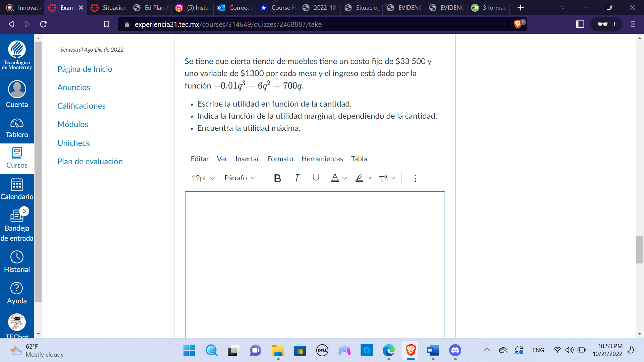Image resolution: width=644 pixels, height=362 pixels.
Task: Expand the superscript T² dropdown arrow
Action: [x=393, y=178]
